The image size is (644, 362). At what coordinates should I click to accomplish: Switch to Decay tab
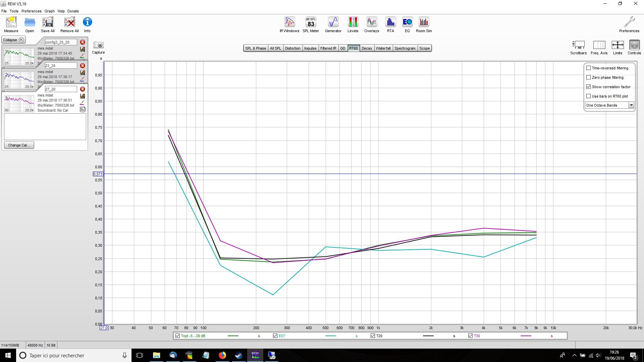367,48
